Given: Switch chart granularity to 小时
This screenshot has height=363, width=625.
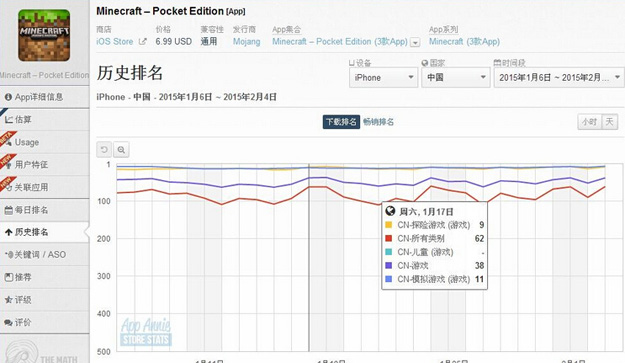Looking at the screenshot, I should (590, 122).
